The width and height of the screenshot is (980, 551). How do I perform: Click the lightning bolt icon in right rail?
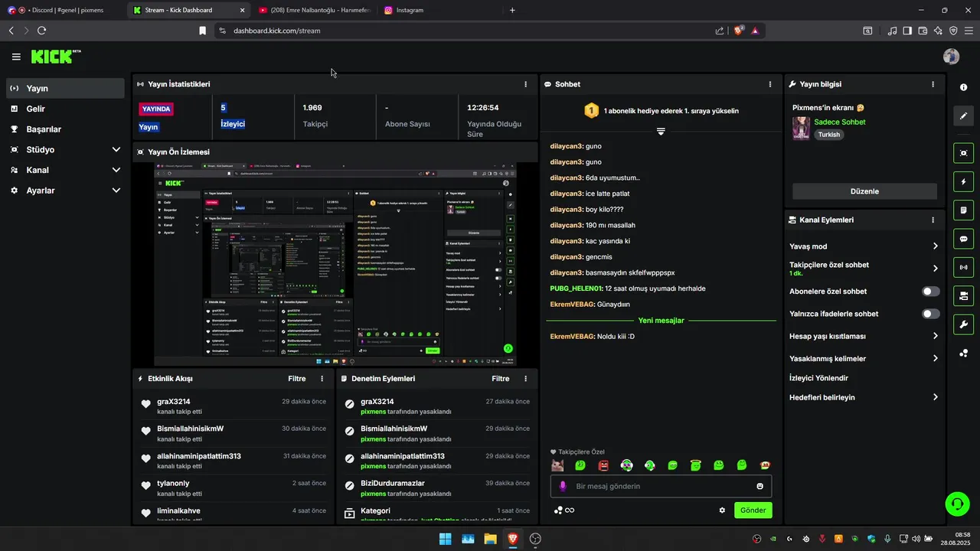click(x=963, y=182)
